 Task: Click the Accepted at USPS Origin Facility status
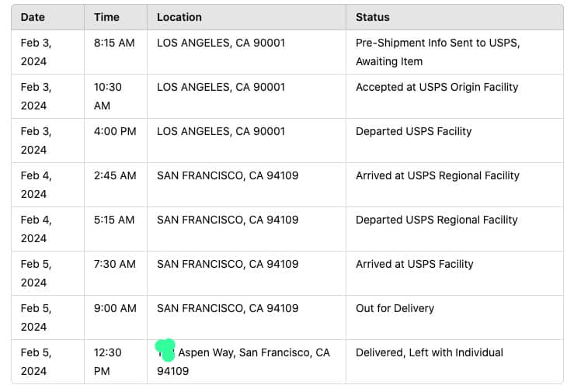437,87
